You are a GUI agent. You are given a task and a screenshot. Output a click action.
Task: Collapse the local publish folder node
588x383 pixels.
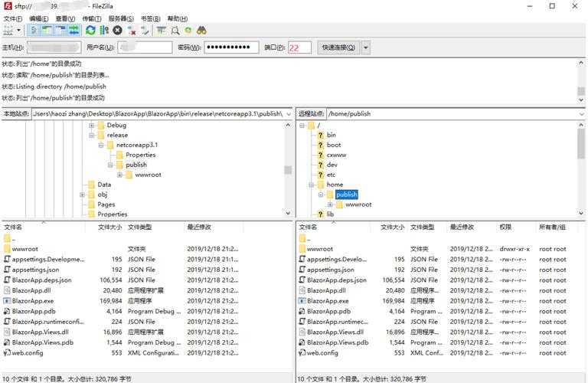[x=110, y=165]
